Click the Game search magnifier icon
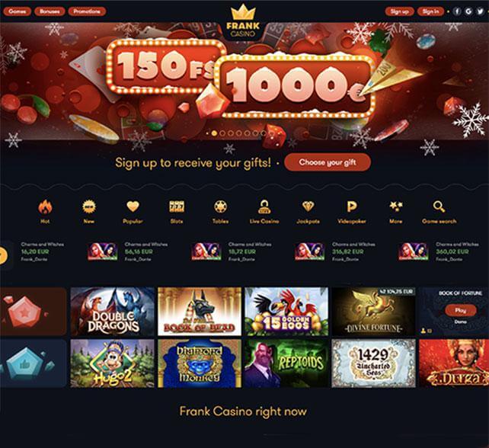Screen dimensions: 489x448 (x=439, y=206)
